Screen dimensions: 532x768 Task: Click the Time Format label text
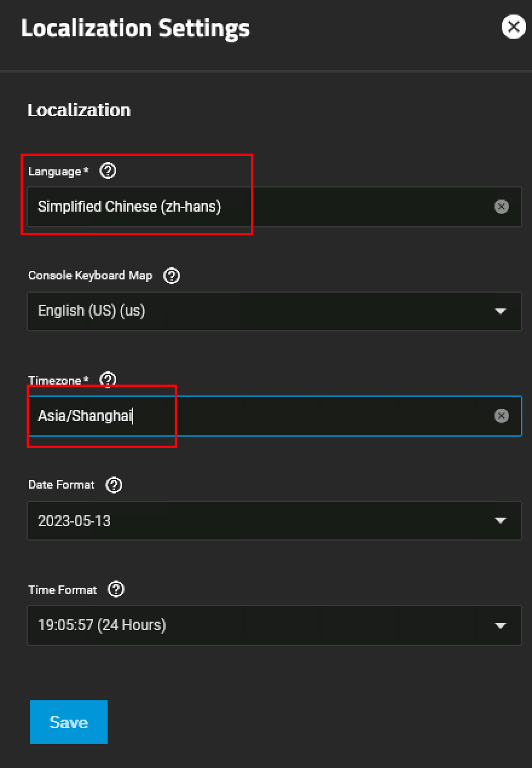[x=62, y=590]
